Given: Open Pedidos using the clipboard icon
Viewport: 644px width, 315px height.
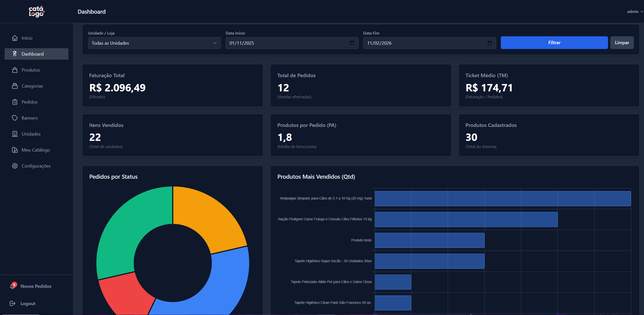Looking at the screenshot, I should click(15, 102).
